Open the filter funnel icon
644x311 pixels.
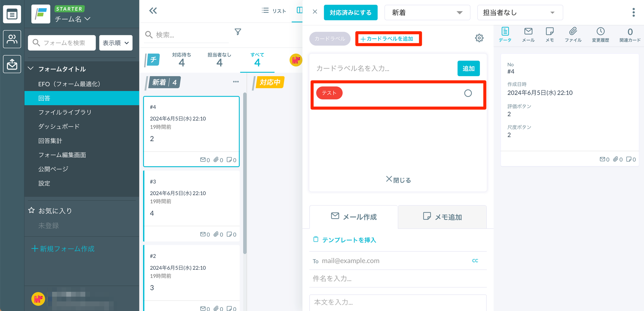tap(238, 32)
